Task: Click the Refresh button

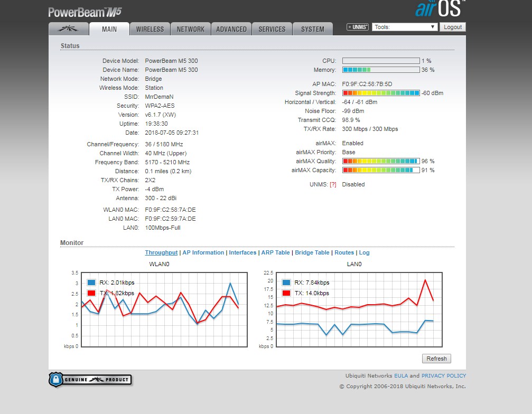Action: [x=436, y=359]
